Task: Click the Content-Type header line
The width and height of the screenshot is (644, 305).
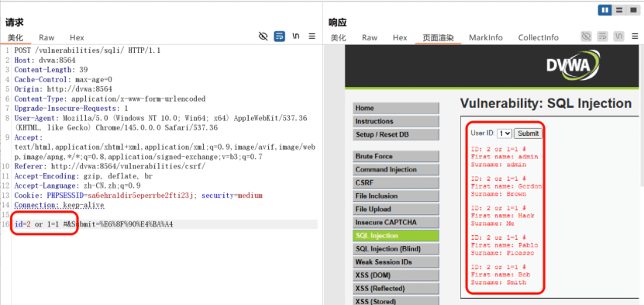Action: coord(110,99)
